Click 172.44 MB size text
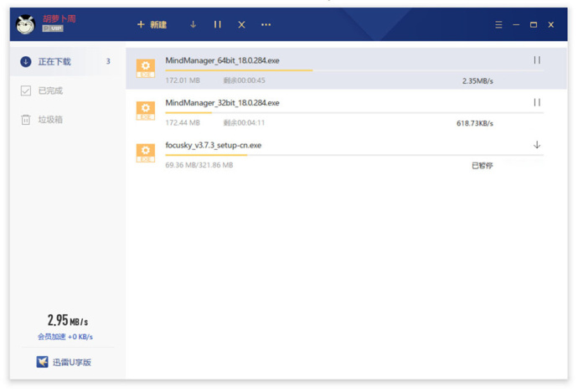Image resolution: width=578 pixels, height=392 pixels. pyautogui.click(x=183, y=122)
